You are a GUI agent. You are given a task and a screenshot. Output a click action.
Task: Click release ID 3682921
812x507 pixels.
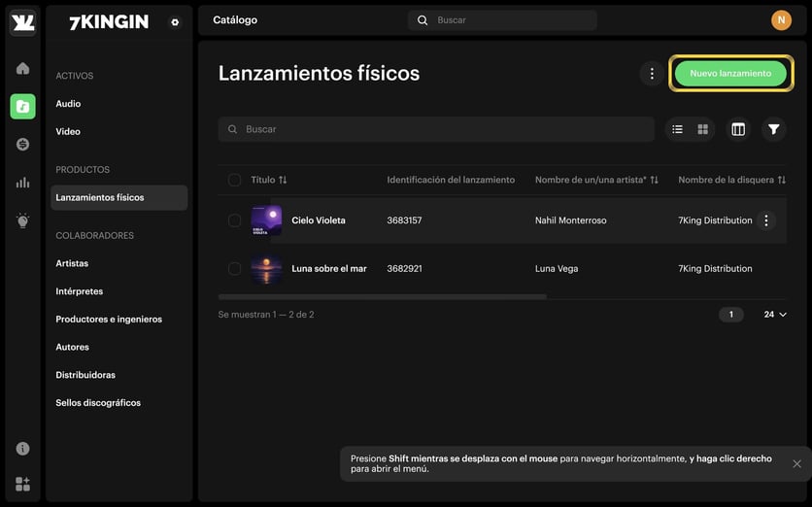(x=404, y=269)
